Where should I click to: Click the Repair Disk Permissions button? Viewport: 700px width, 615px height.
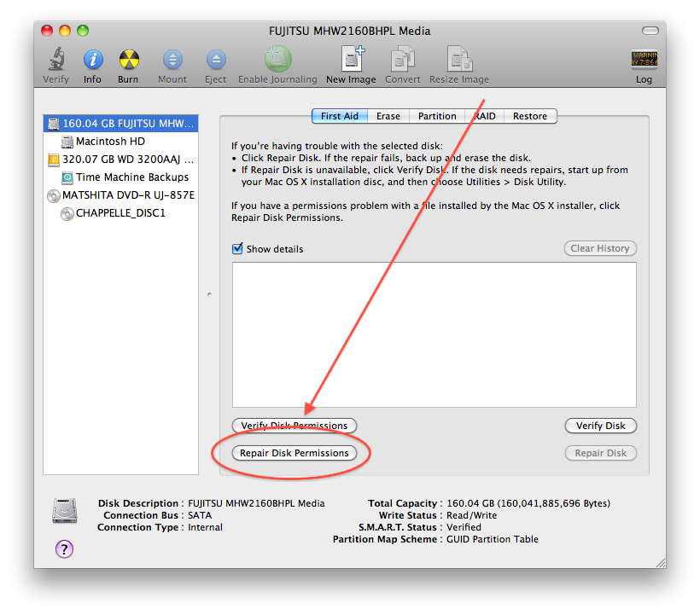pyautogui.click(x=295, y=453)
